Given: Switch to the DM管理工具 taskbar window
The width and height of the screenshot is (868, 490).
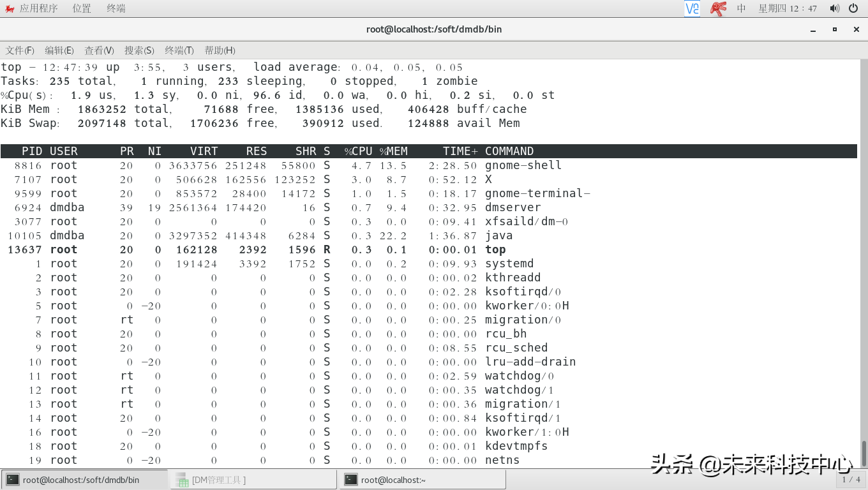Looking at the screenshot, I should click(253, 480).
